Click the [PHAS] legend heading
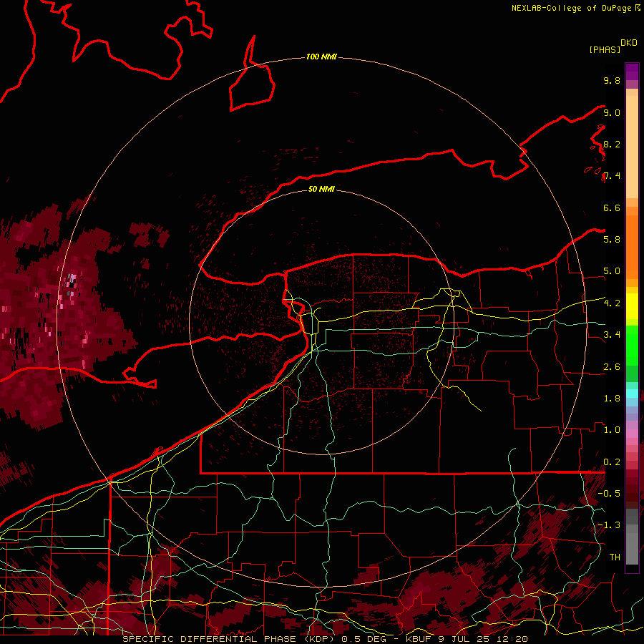 coord(605,49)
